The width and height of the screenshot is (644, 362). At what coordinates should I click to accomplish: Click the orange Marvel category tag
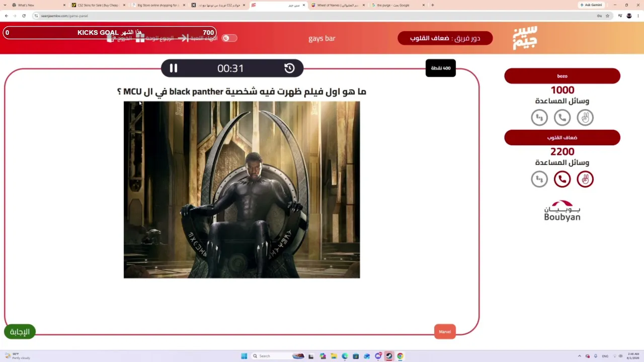(445, 332)
